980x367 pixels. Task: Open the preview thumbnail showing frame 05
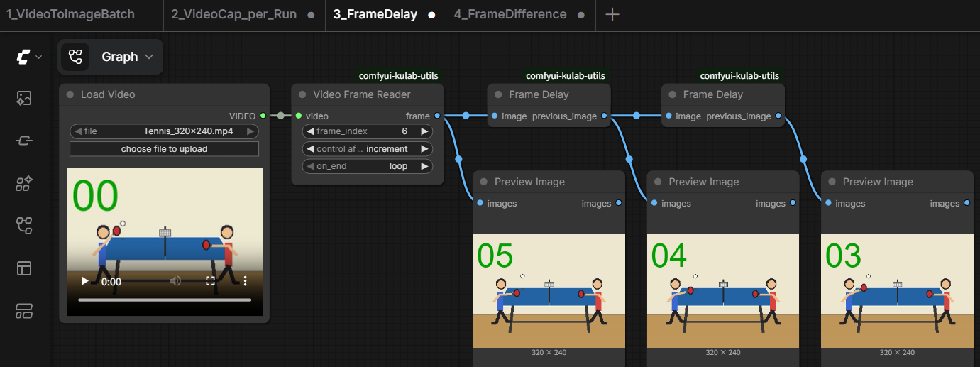pos(549,290)
